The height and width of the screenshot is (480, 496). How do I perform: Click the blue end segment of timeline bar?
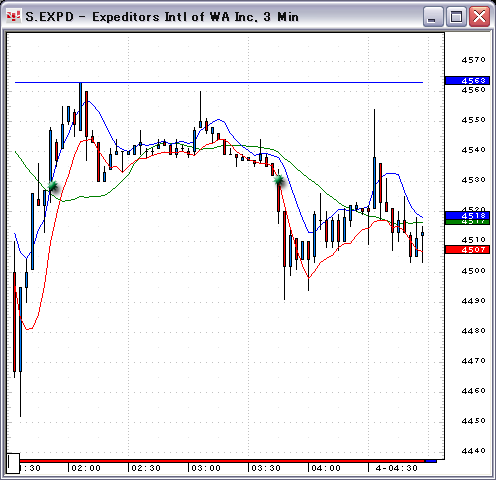431,461
